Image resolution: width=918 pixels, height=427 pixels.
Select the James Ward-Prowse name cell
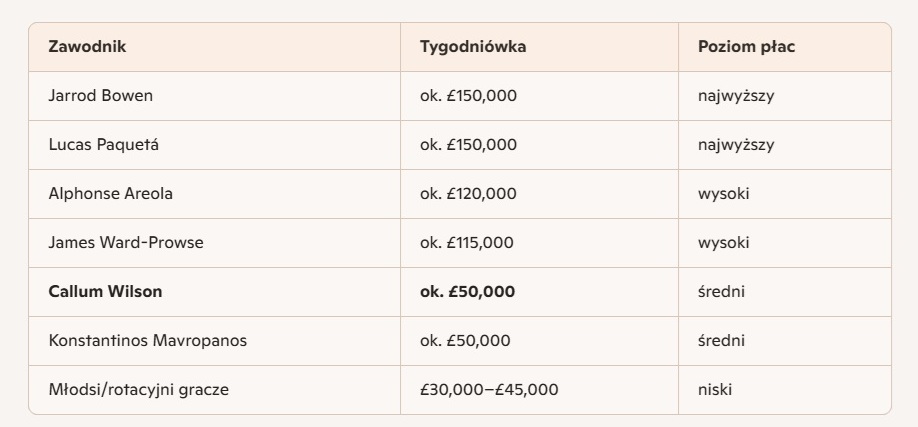click(120, 243)
